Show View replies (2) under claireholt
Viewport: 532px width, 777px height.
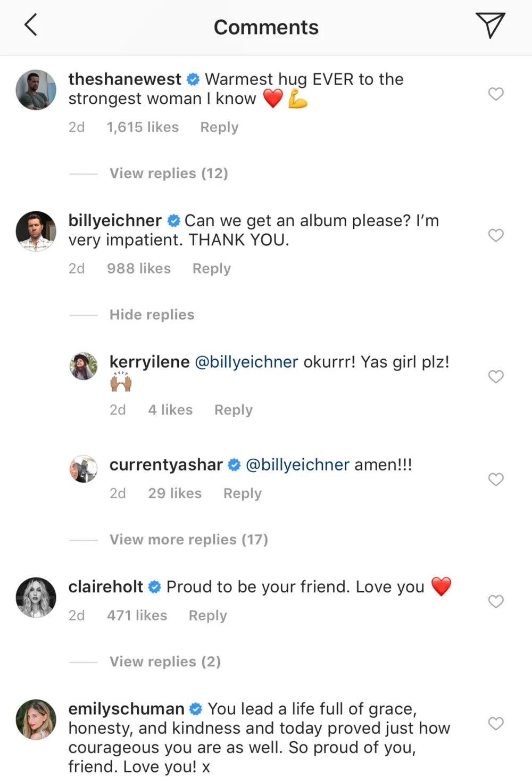165,662
